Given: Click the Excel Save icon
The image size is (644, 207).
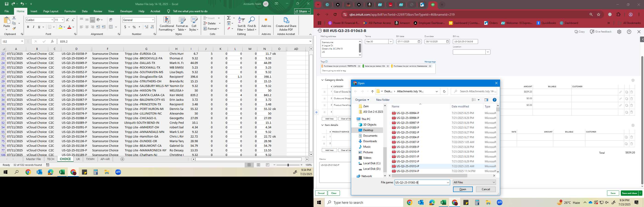Looking at the screenshot, I should point(6,4).
